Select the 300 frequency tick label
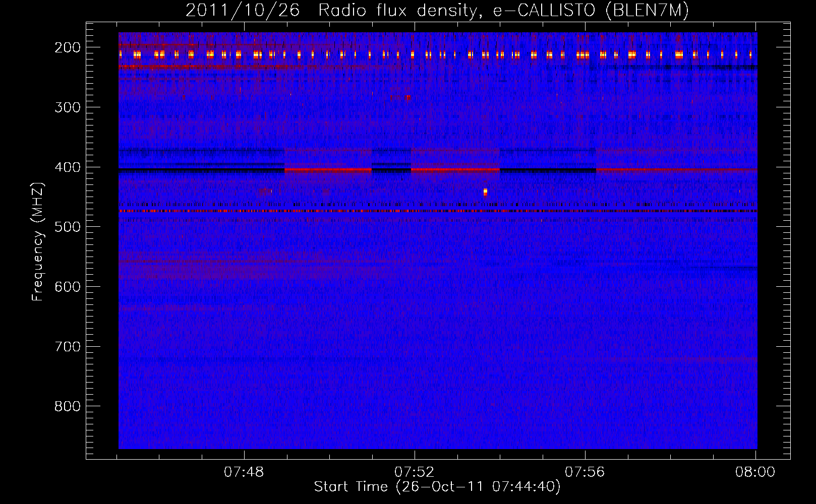Image resolution: width=816 pixels, height=504 pixels. coord(68,107)
